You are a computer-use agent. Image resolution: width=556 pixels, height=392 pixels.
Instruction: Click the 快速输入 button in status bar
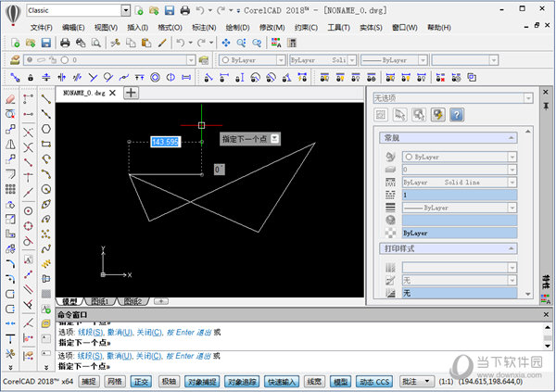coord(282,381)
